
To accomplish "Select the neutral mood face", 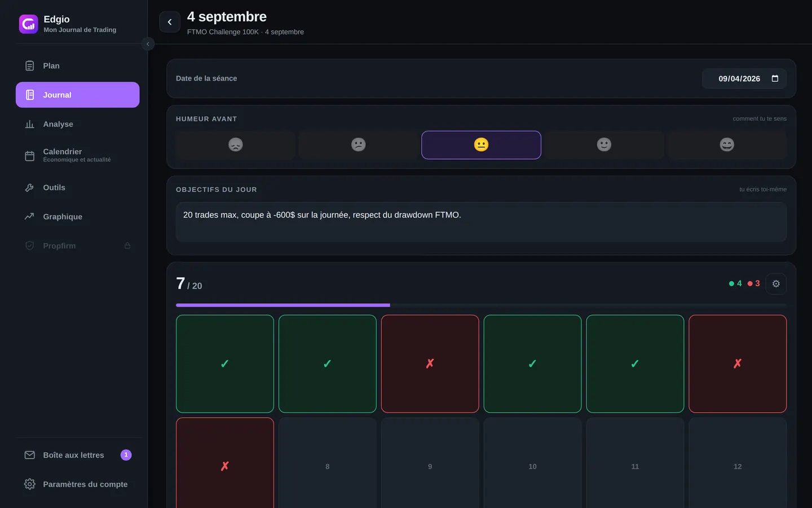I will [482, 145].
